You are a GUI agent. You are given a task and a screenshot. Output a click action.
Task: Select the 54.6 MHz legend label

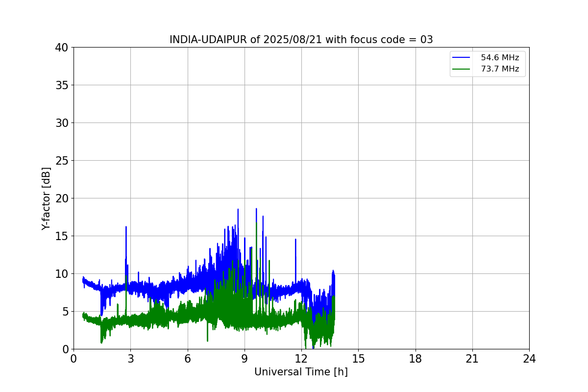(500, 58)
